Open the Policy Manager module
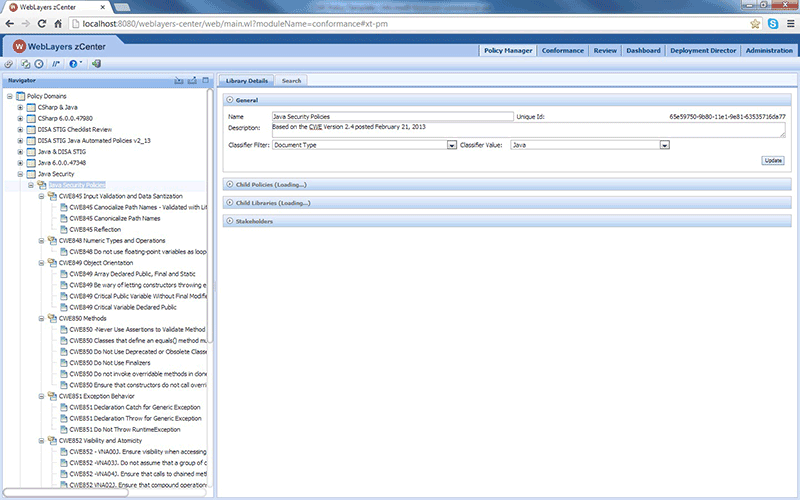The image size is (800, 500). point(508,51)
